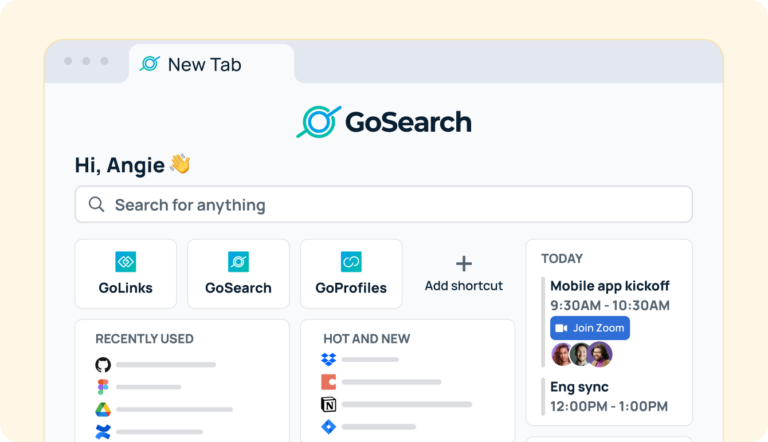Screen dimensions: 768x442
Task: Open the GoLinks shortcut tile
Action: point(126,273)
